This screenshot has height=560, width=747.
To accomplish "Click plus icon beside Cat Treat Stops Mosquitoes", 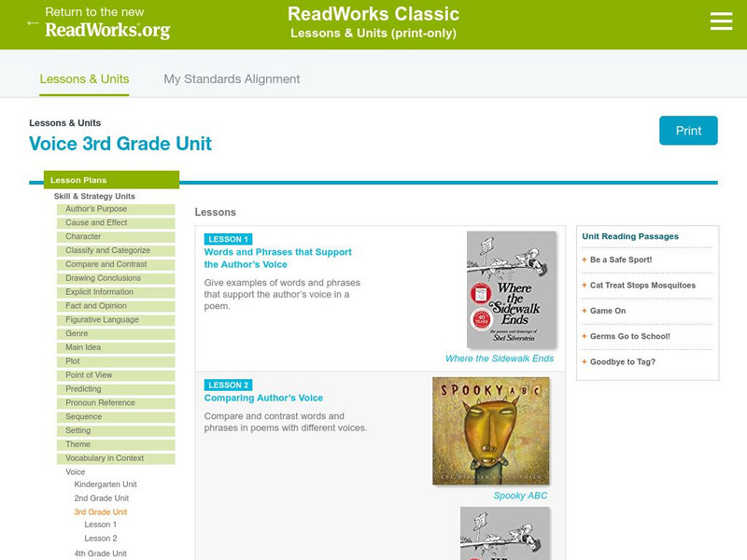I will (x=585, y=286).
